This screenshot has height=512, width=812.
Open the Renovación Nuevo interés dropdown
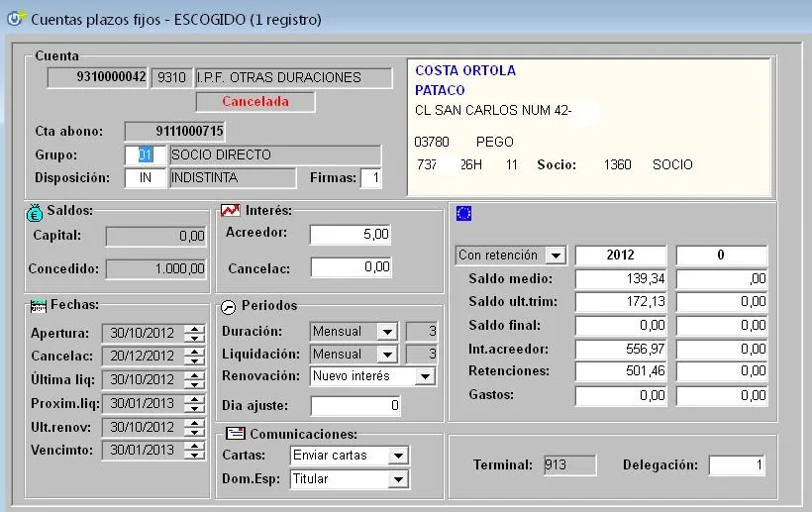point(425,376)
